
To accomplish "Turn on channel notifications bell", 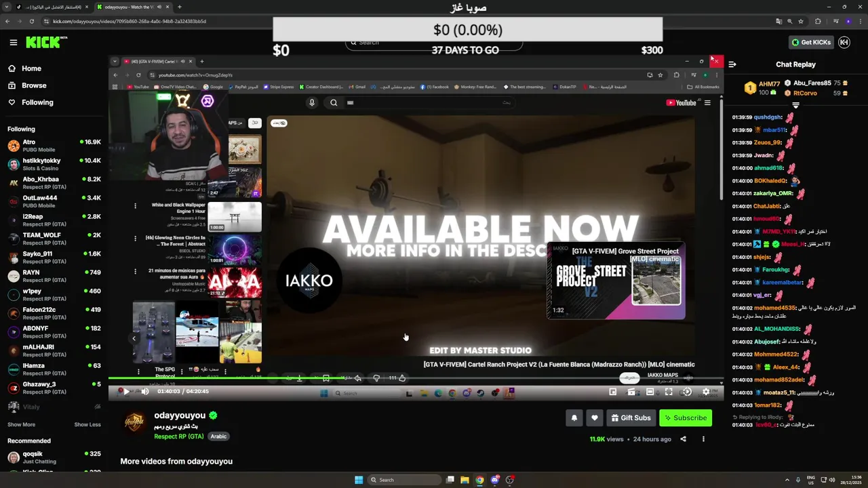I will (574, 418).
